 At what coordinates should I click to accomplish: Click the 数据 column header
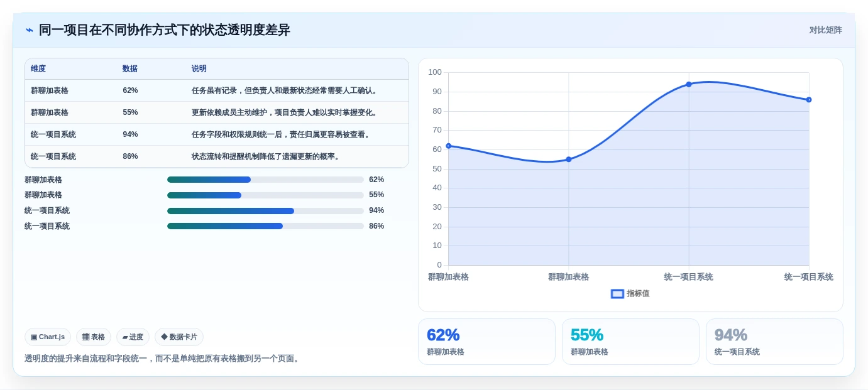click(x=130, y=69)
